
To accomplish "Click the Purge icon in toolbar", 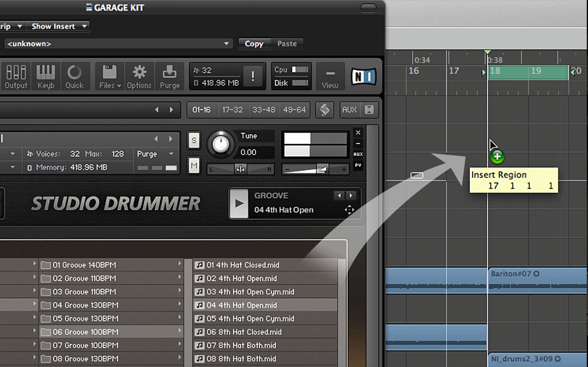I will point(169,76).
